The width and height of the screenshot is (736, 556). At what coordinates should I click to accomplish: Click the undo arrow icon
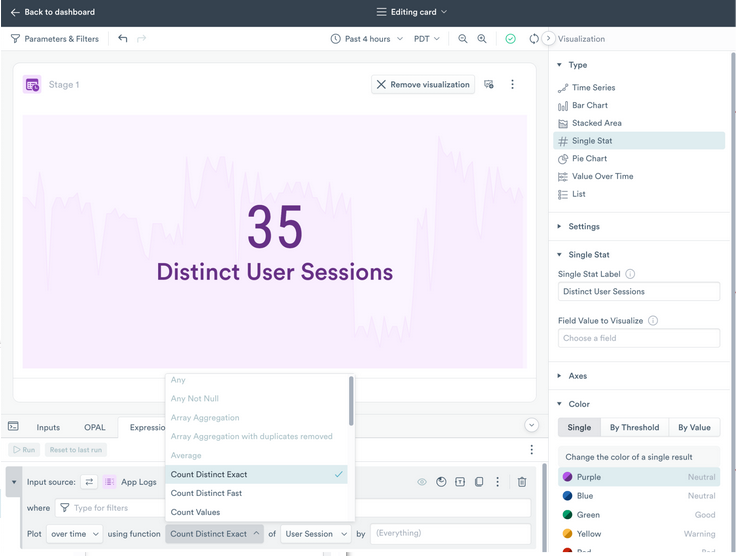(123, 39)
